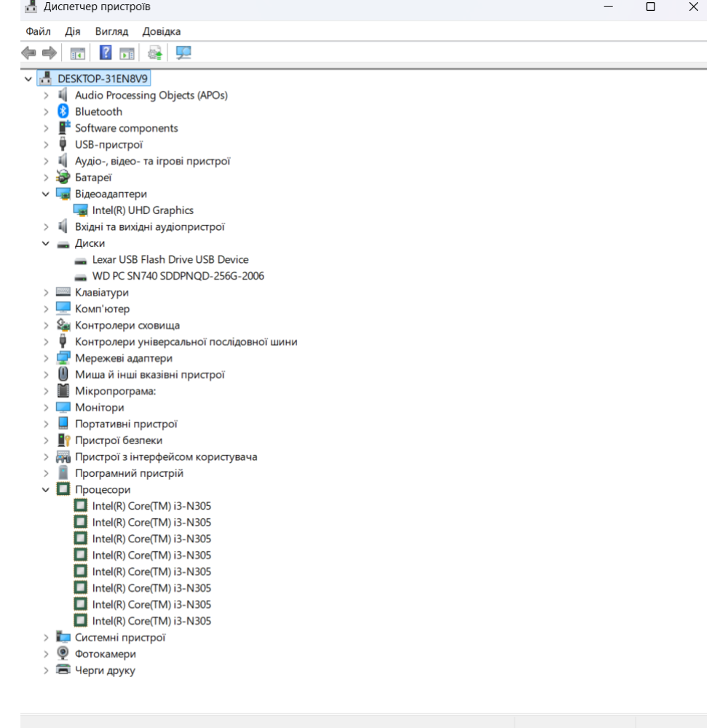Image resolution: width=728 pixels, height=728 pixels.
Task: Click the Миша й інші вказівні пристрої mouse icon
Action: [x=63, y=374]
